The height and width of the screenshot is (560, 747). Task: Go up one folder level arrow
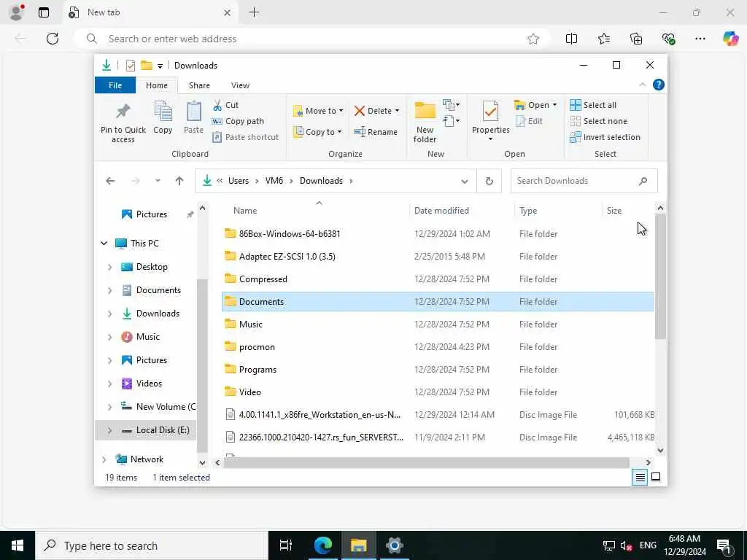pyautogui.click(x=179, y=181)
